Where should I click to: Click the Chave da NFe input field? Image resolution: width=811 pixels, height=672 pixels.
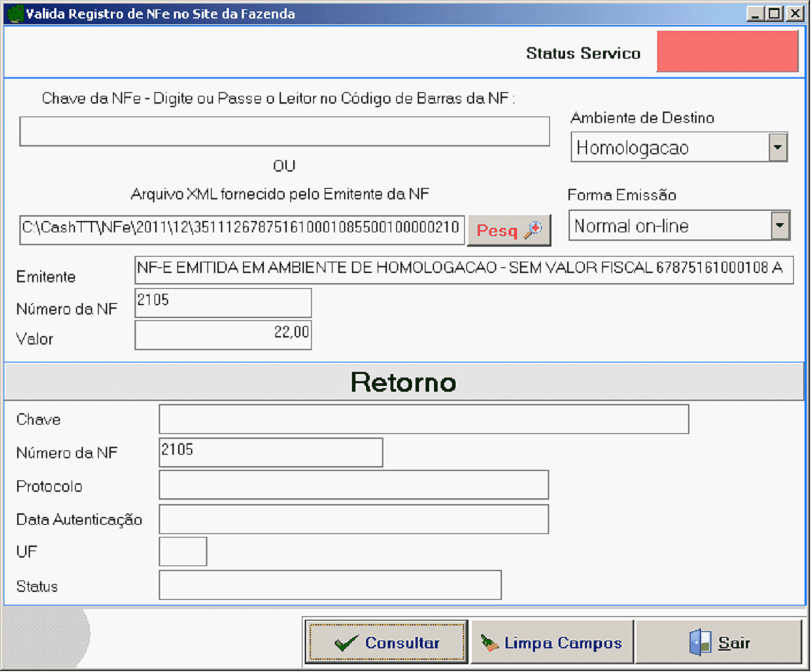click(x=284, y=132)
